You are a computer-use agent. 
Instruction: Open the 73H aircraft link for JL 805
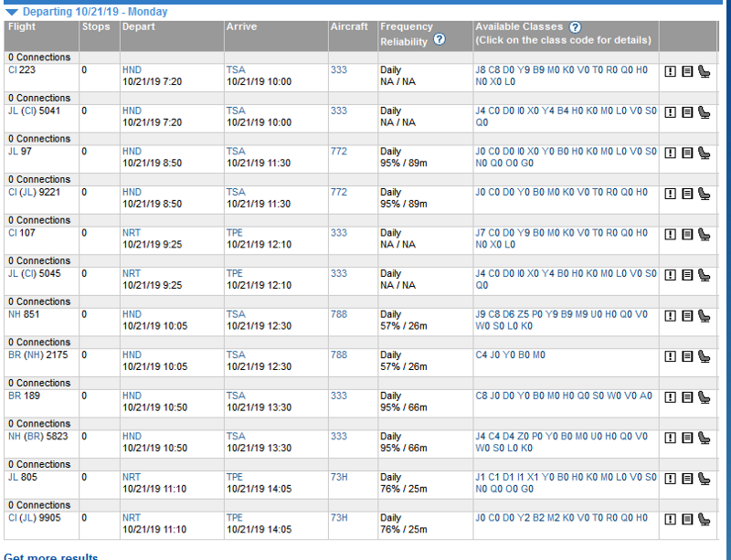pos(339,477)
